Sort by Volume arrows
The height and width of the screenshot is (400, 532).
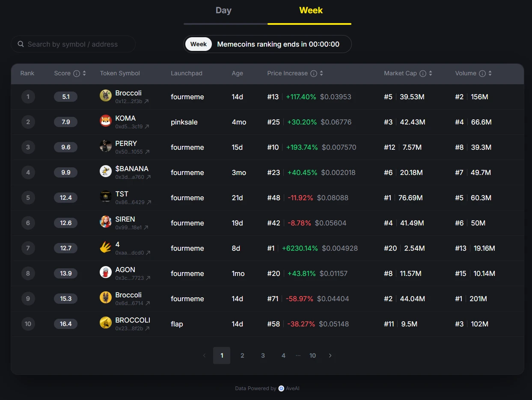[x=490, y=74]
